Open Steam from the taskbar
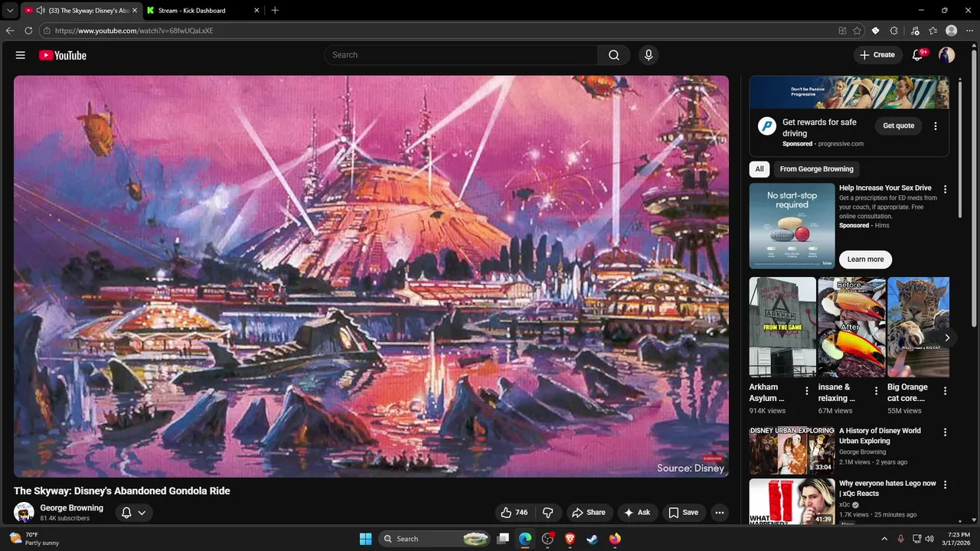The width and height of the screenshot is (980, 551). pos(593,539)
